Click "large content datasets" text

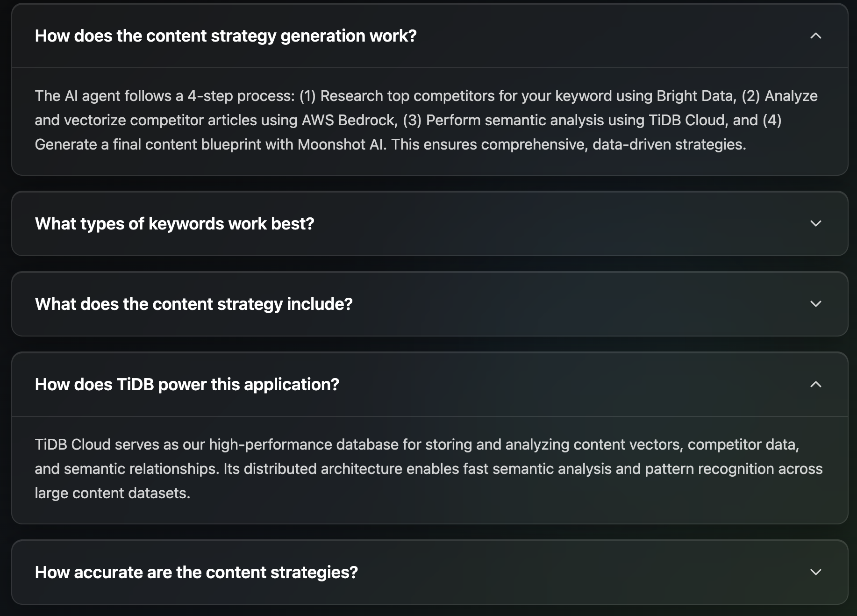pos(112,493)
